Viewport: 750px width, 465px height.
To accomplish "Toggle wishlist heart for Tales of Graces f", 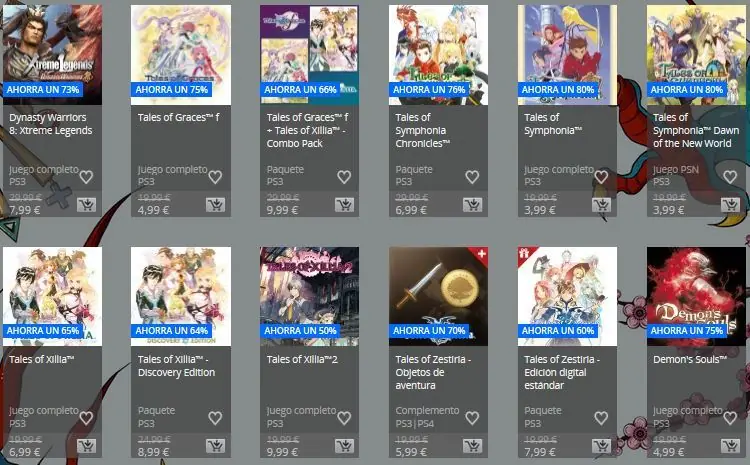I will (x=215, y=177).
